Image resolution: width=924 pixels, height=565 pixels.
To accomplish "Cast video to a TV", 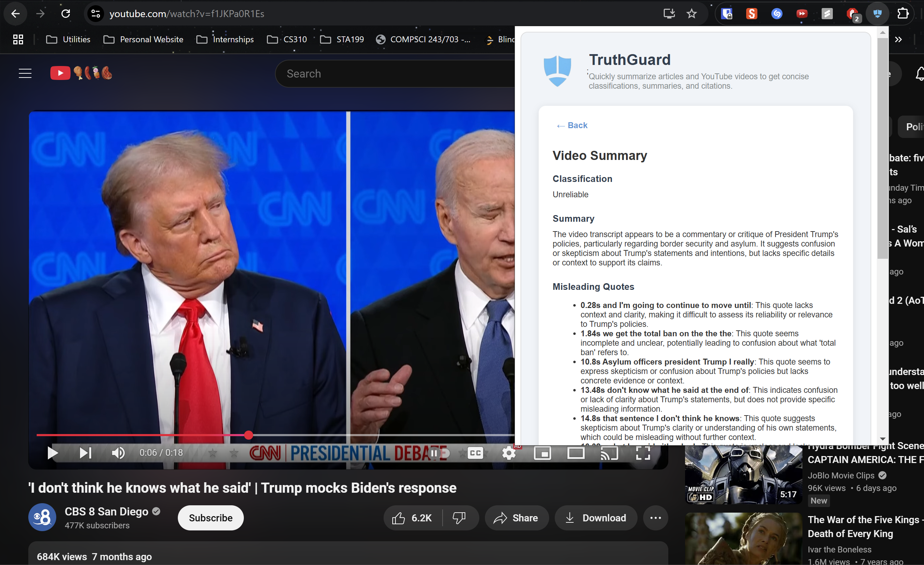I will point(609,453).
